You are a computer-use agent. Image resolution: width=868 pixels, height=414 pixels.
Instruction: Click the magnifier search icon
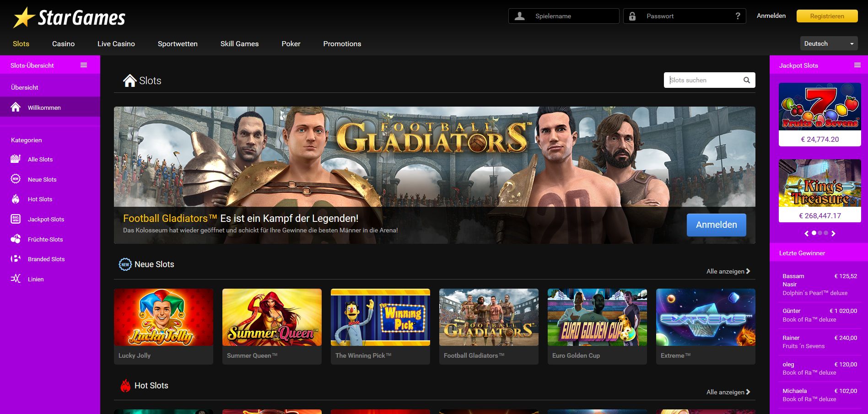click(747, 80)
